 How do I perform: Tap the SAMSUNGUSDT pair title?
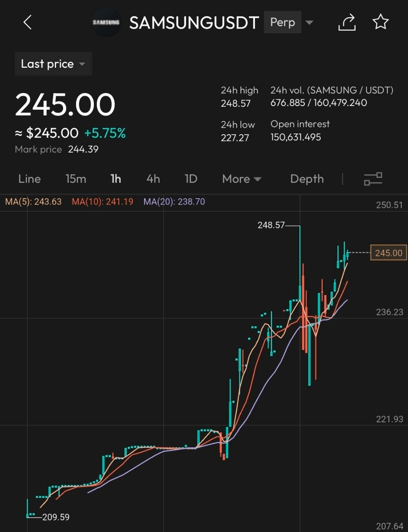[x=194, y=23]
